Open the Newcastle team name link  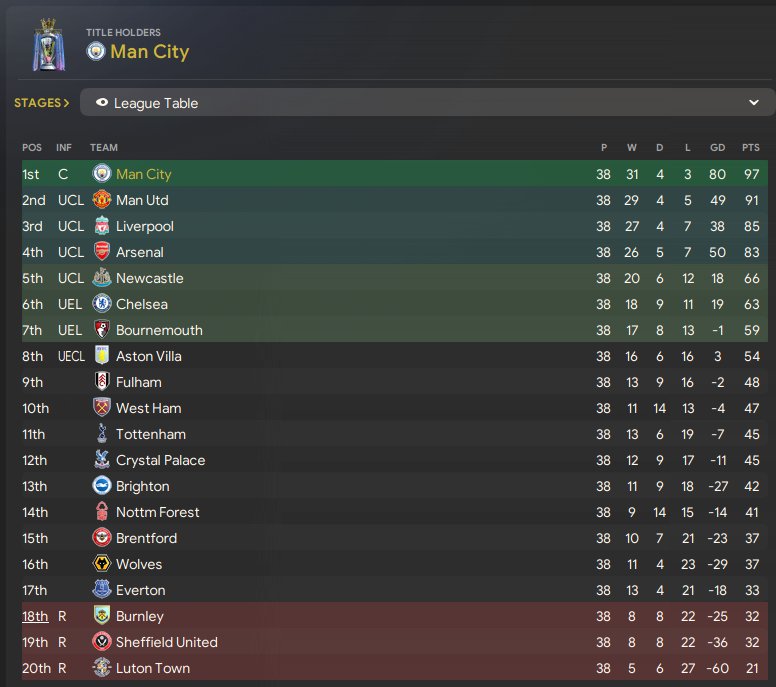coord(149,278)
